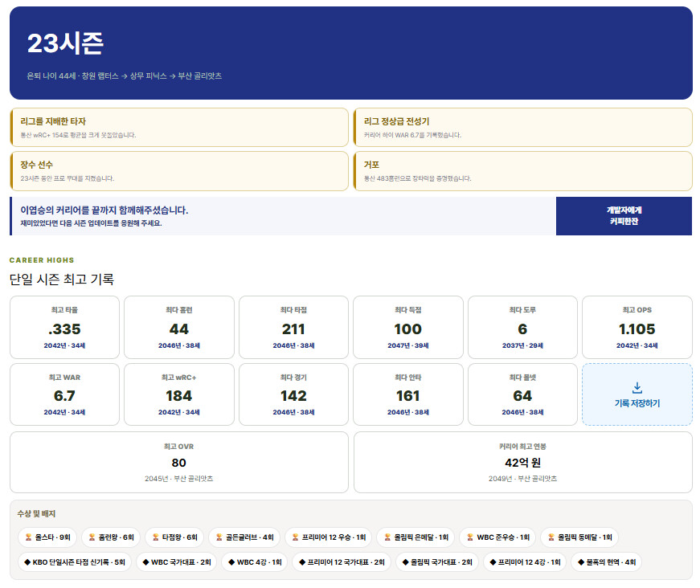Select the 최다 볼넷 64 card
The width and height of the screenshot is (700, 588).
pyautogui.click(x=522, y=394)
